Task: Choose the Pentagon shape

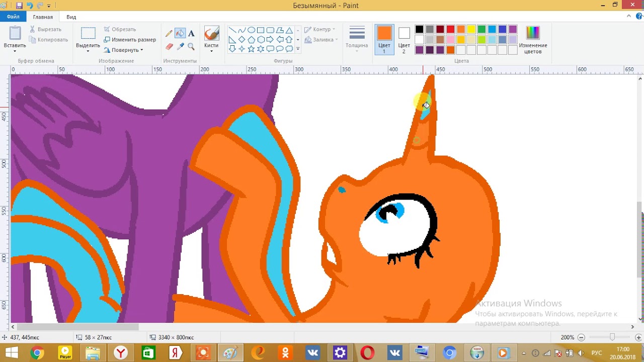Action: 252,40
